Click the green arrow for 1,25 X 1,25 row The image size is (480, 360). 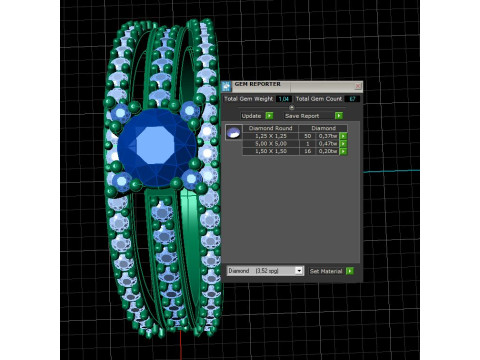[x=343, y=136]
